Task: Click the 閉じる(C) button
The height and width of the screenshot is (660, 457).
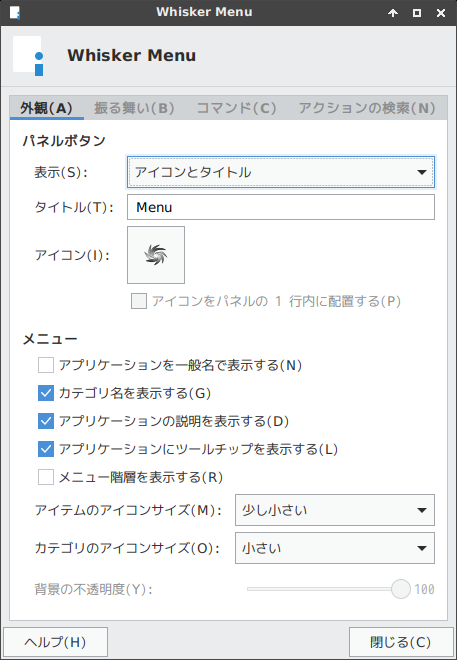Action: pos(400,642)
